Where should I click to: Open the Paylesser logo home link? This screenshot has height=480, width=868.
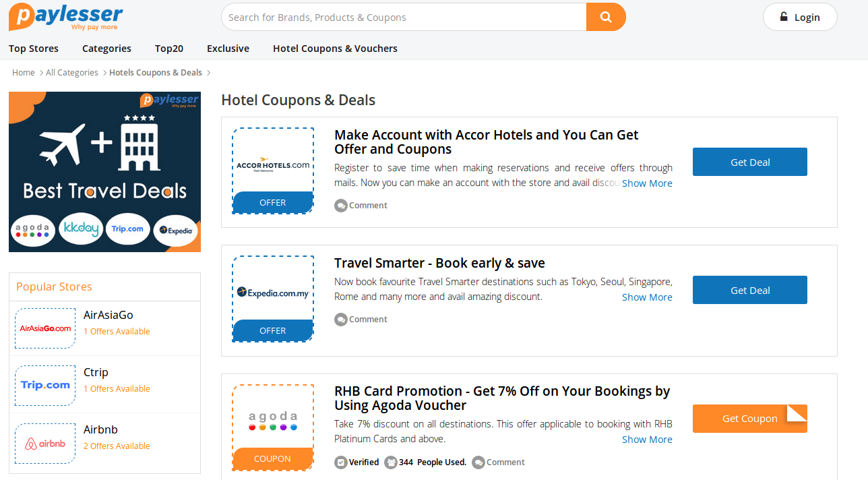coord(66,17)
